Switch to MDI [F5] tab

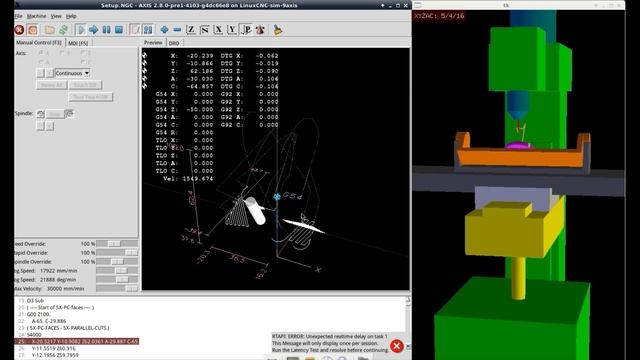tap(78, 43)
